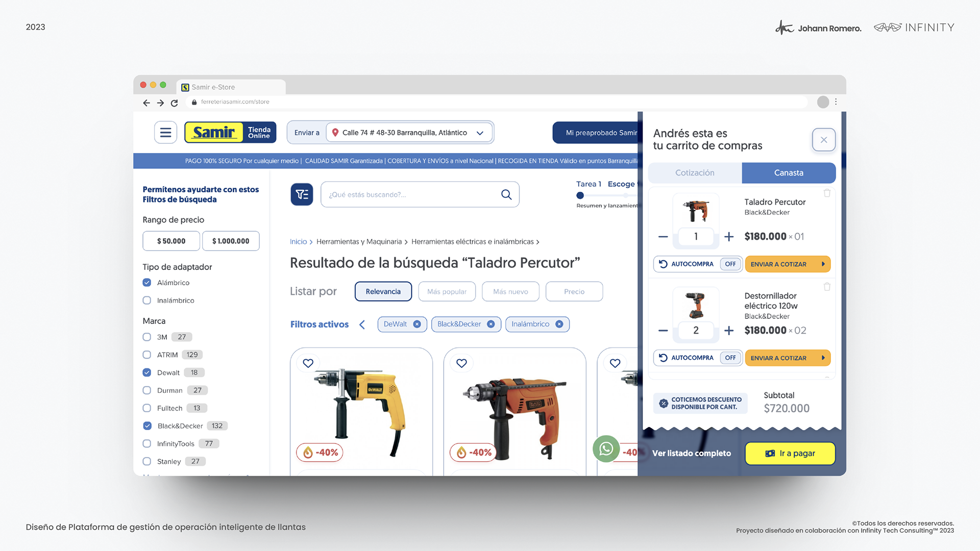The image size is (980, 551).
Task: Favorite the third drill card
Action: point(615,363)
